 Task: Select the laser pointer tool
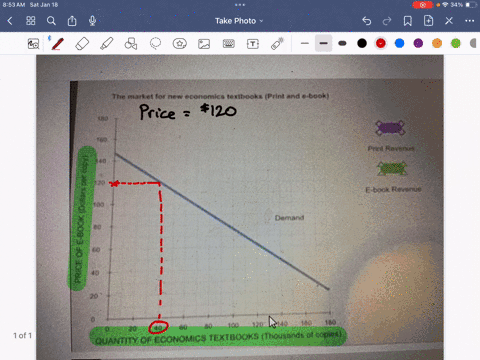(x=277, y=43)
